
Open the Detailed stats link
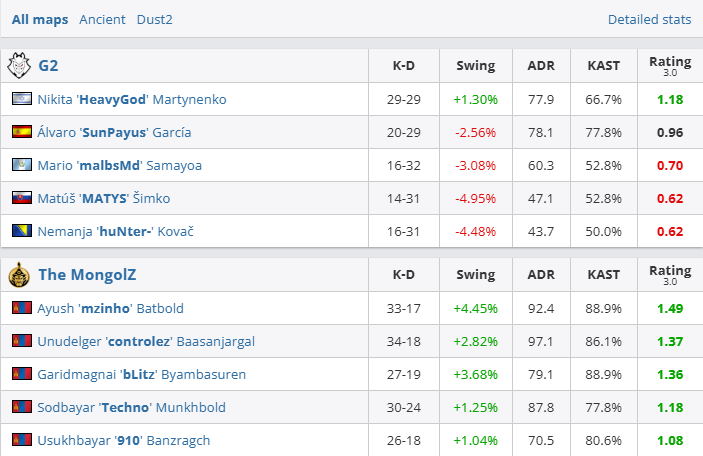649,19
